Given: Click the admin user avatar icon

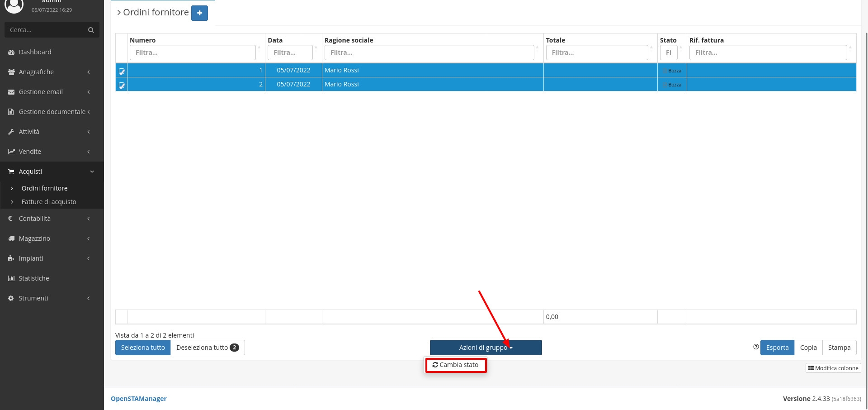Looking at the screenshot, I should [14, 5].
